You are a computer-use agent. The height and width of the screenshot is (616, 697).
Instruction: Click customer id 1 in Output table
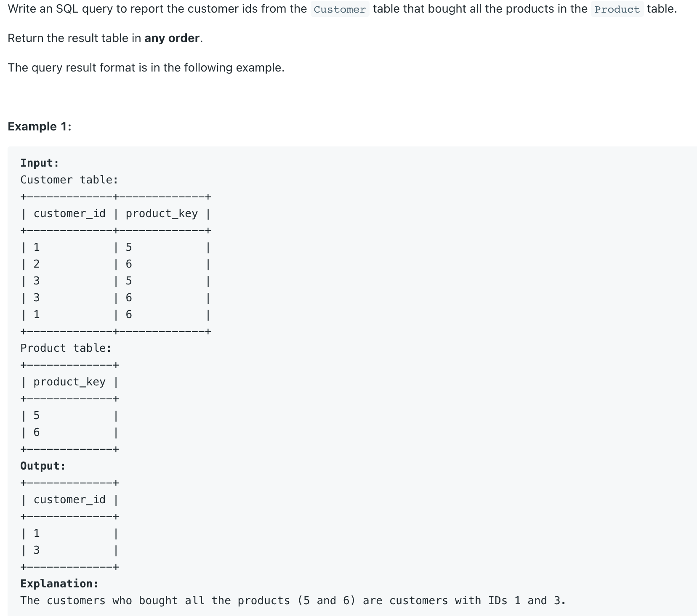(37, 533)
